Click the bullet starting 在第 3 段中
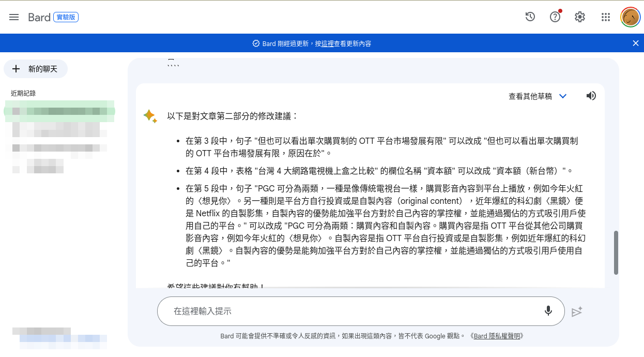This screenshot has width=644, height=357. tap(381, 147)
